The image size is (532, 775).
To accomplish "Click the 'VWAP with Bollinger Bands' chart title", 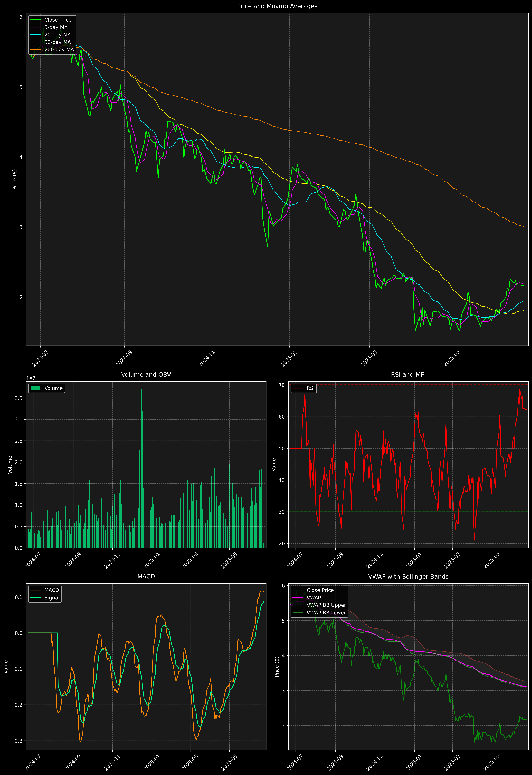I will 408,577.
